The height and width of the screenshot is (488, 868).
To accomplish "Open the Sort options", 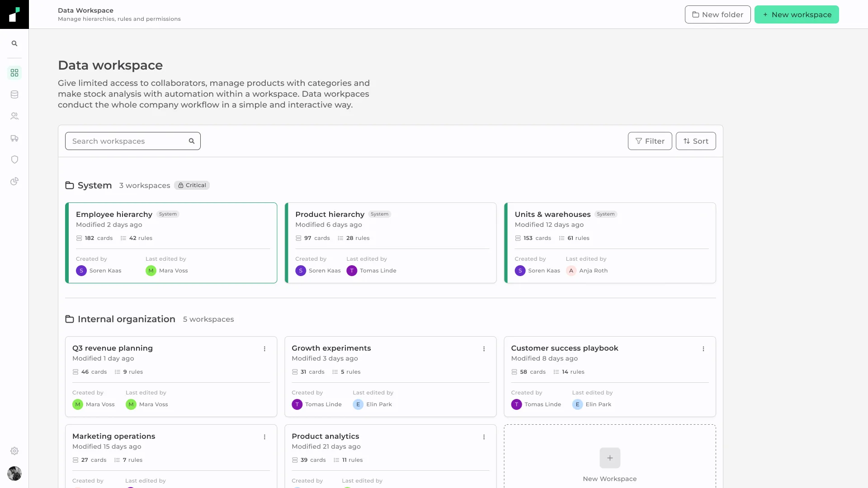I will point(696,141).
